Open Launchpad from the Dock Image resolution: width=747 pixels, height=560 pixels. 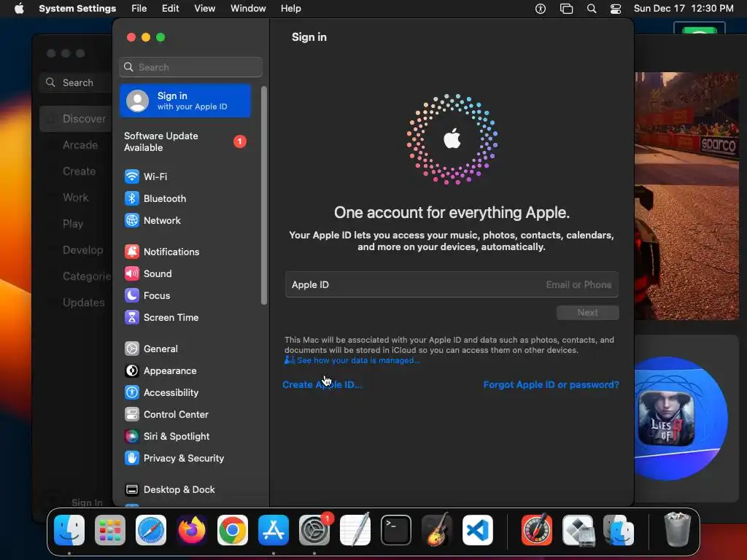pyautogui.click(x=110, y=530)
